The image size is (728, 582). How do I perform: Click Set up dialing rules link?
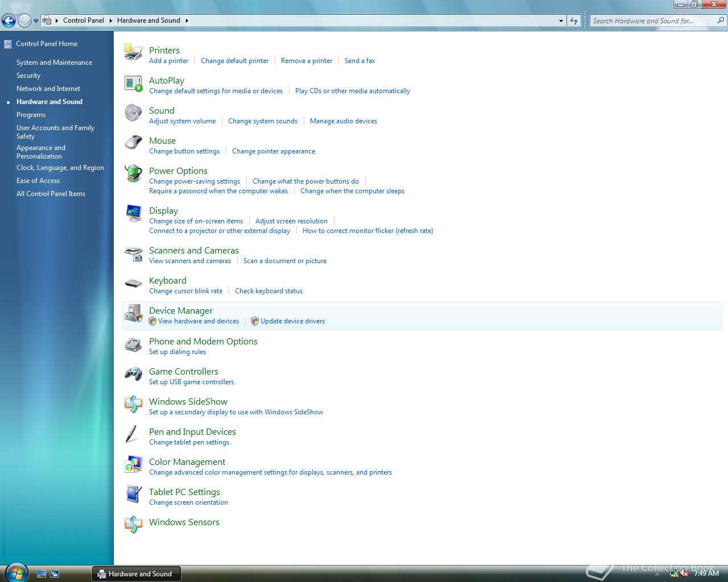[177, 352]
